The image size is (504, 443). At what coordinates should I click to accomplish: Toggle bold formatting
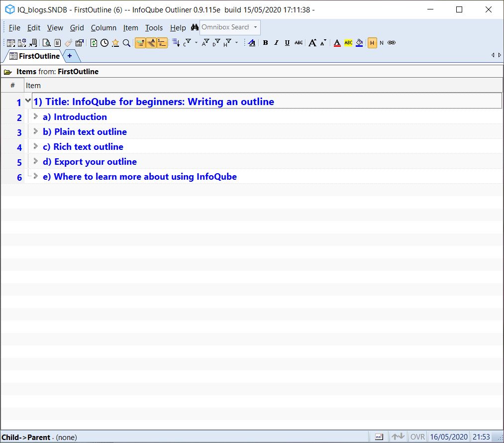pyautogui.click(x=266, y=43)
